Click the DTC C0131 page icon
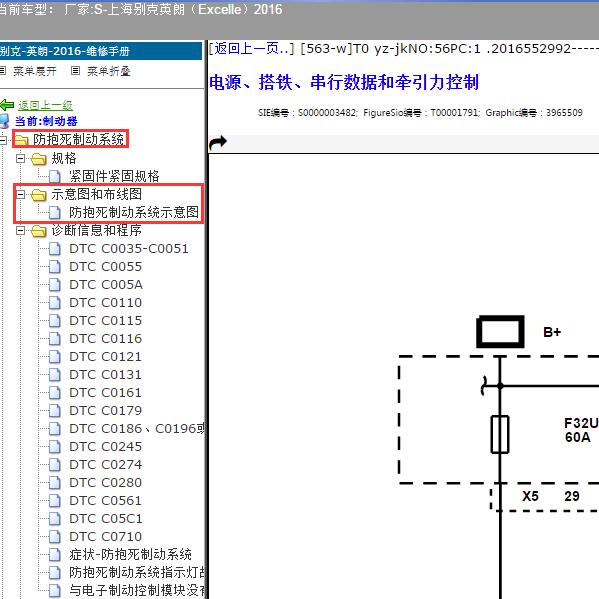This screenshot has height=599, width=599. pos(55,375)
